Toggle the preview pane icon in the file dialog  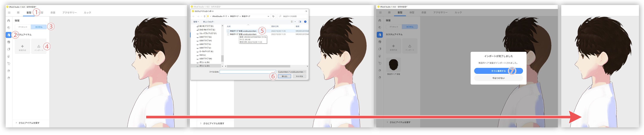point(300,22)
